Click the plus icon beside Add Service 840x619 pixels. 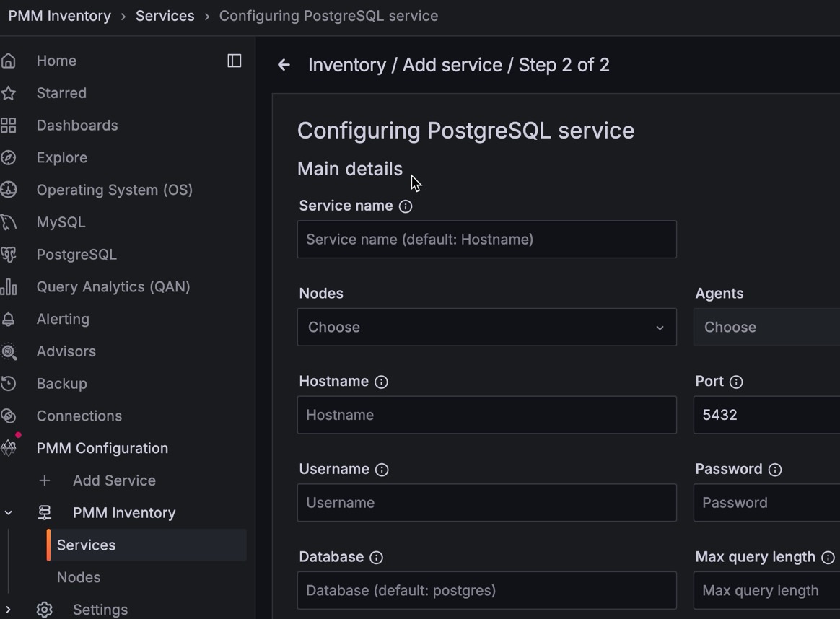point(45,480)
